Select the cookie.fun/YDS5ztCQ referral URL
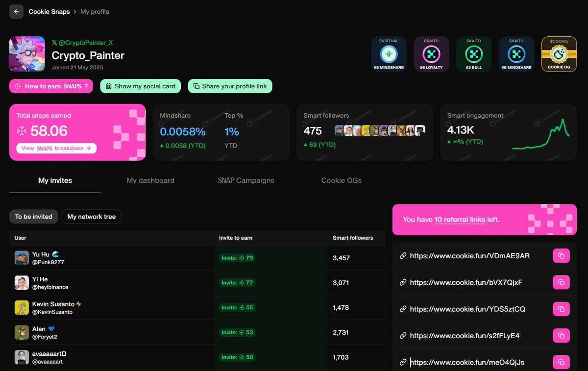The height and width of the screenshot is (371, 588). tap(467, 309)
